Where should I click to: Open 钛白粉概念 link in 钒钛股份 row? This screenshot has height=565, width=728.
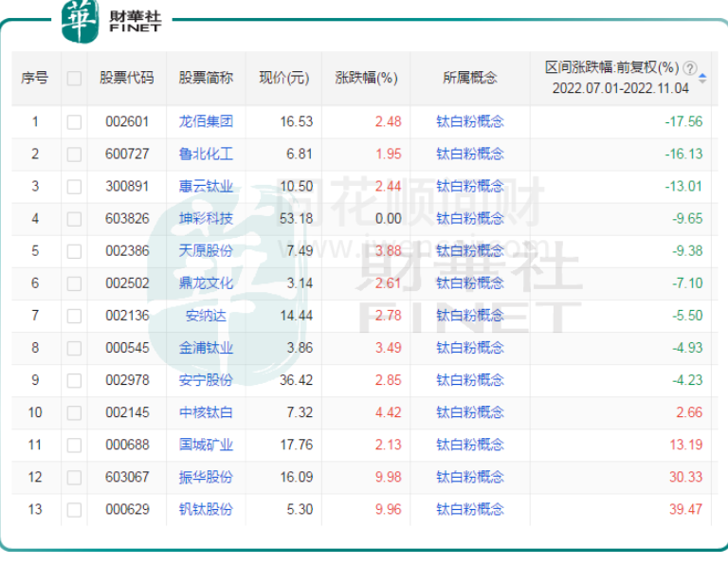(x=470, y=509)
